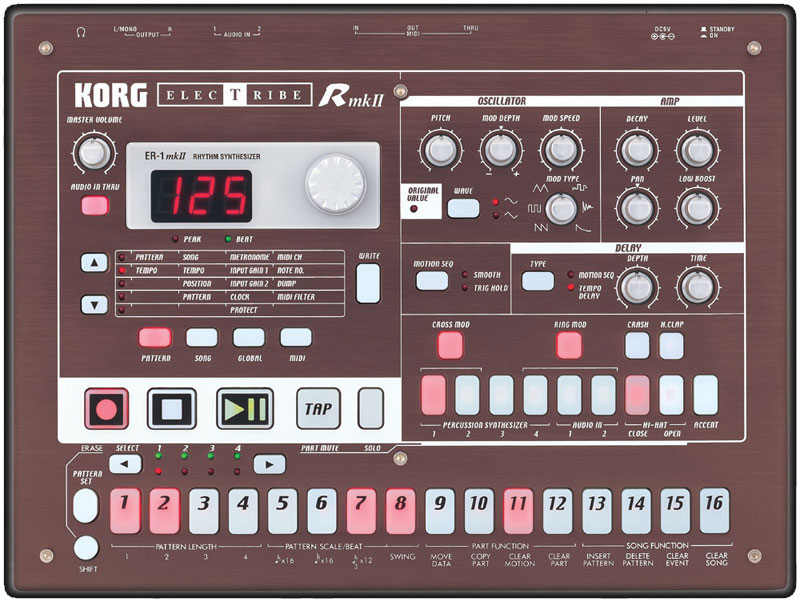The image size is (800, 602).
Task: Select the Hi-Hat Open part
Action: tap(671, 395)
